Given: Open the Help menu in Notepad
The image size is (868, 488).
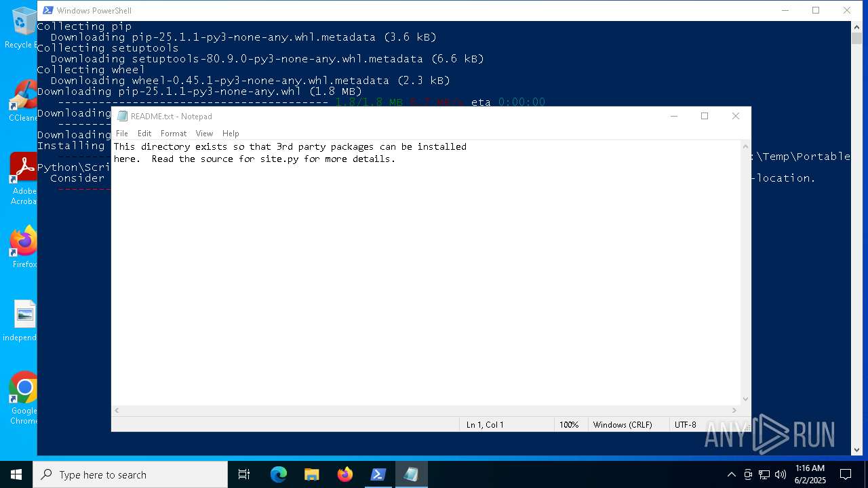Looking at the screenshot, I should click(231, 134).
